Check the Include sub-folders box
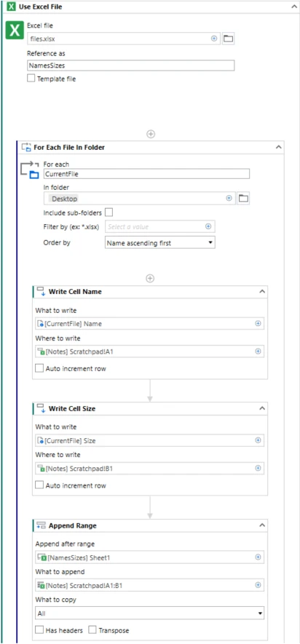The image size is (300, 644). [109, 212]
